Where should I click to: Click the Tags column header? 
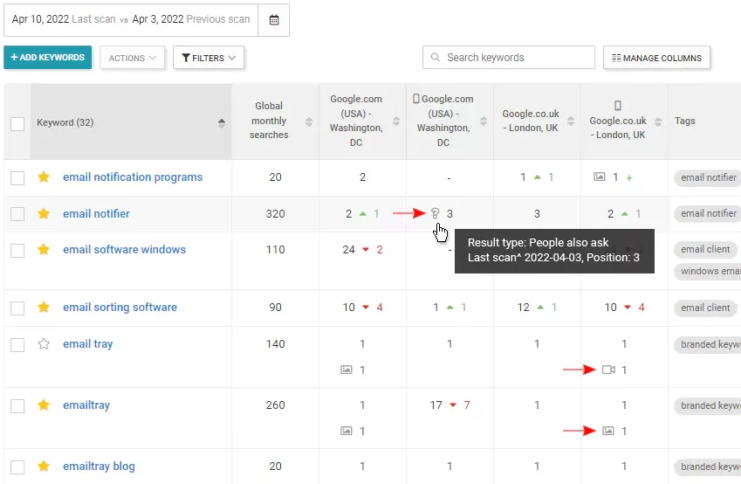pos(685,121)
